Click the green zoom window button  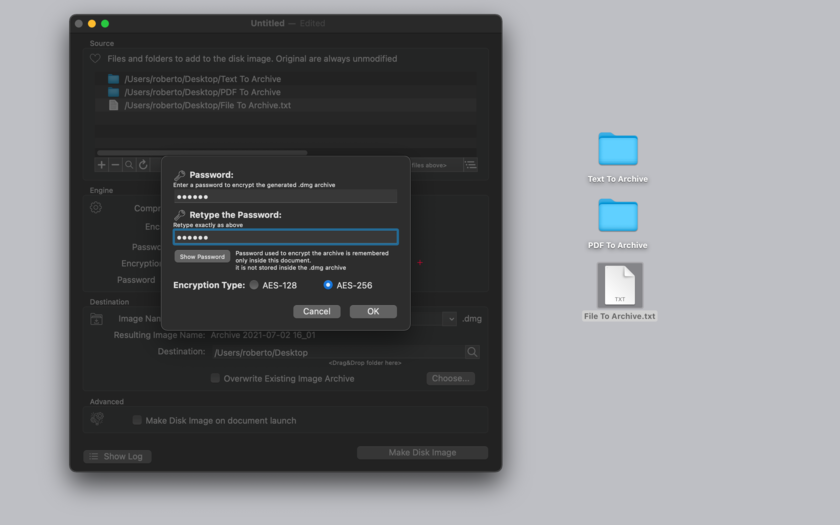(105, 24)
